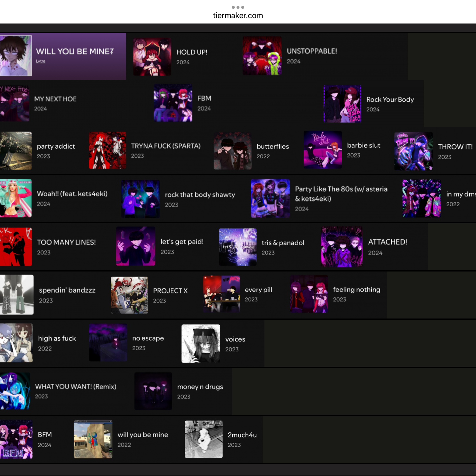Open the rock that body shawty cover
The height and width of the screenshot is (476, 476).
tap(140, 199)
